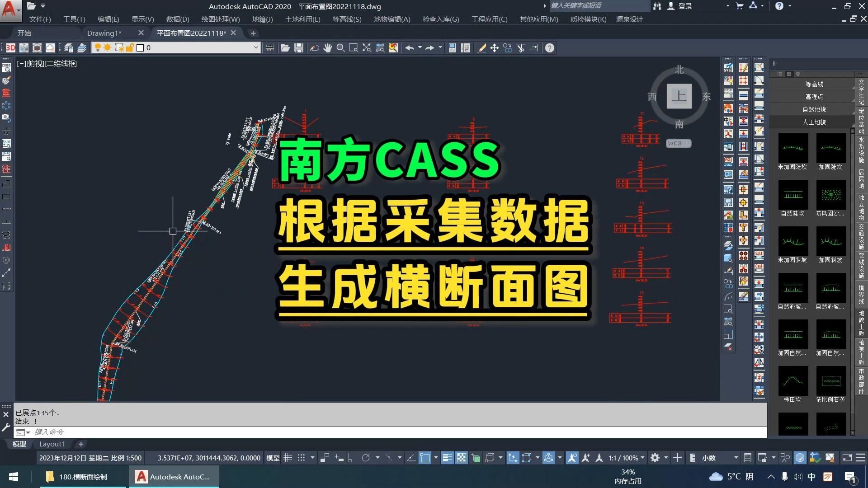Screen dimensions: 868x488
Task: Activate the Zoom magnifier tool
Action: 340,47
